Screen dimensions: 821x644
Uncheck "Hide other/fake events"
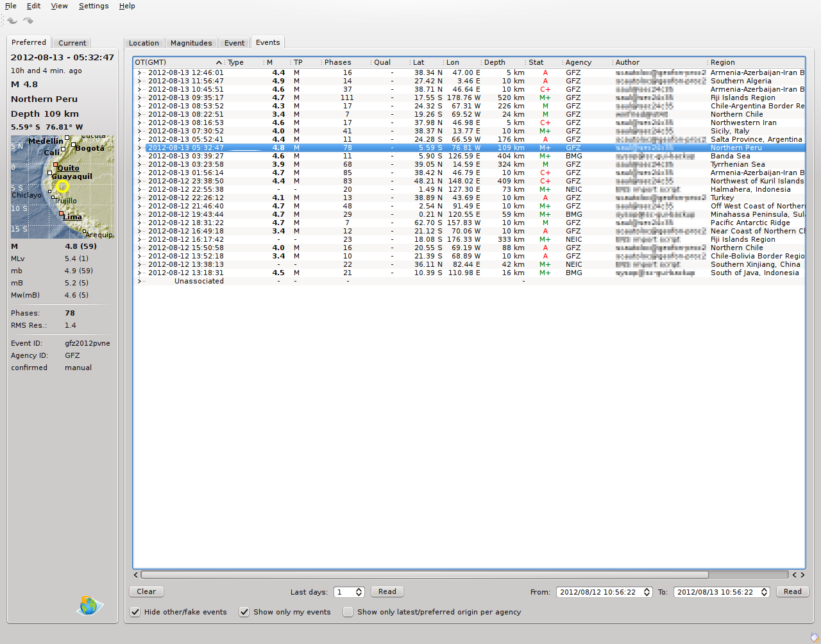[x=135, y=612]
